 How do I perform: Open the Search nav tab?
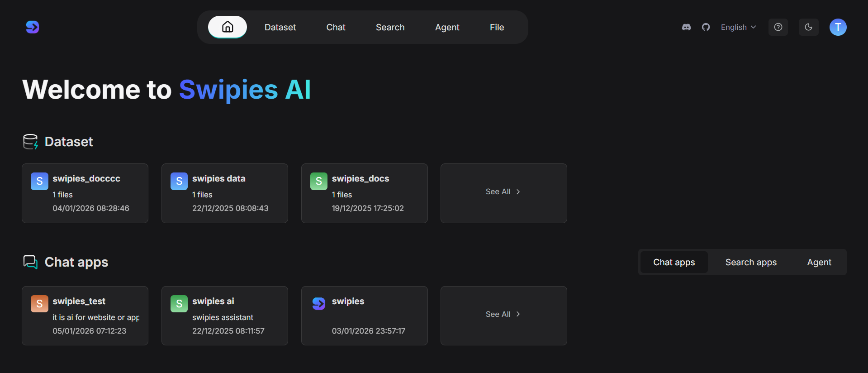[390, 27]
